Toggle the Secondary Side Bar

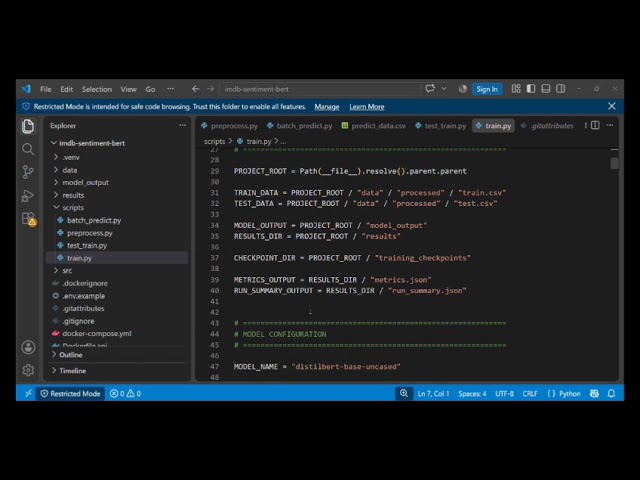point(561,89)
